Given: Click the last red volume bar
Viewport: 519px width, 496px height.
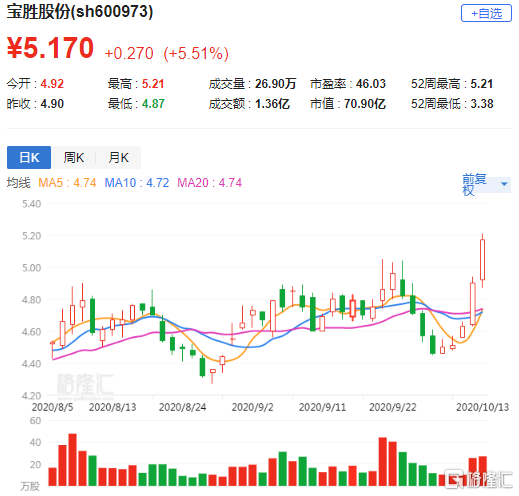Looking at the screenshot, I should point(483,471).
